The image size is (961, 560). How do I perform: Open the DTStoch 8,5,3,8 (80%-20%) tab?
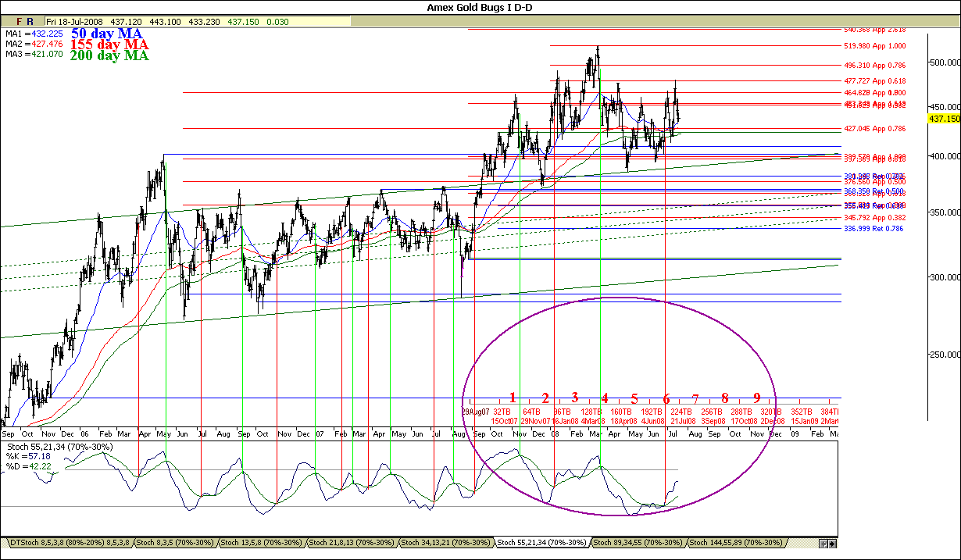click(69, 542)
